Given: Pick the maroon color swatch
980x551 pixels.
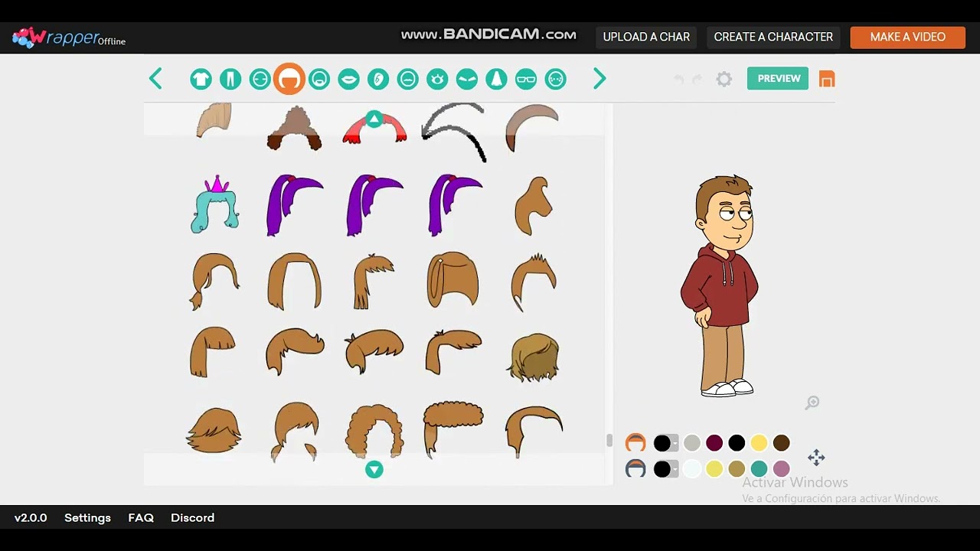Looking at the screenshot, I should click(x=714, y=443).
